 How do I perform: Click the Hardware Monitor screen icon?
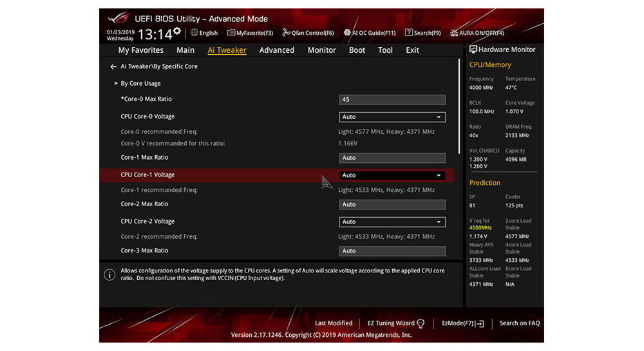click(x=473, y=50)
